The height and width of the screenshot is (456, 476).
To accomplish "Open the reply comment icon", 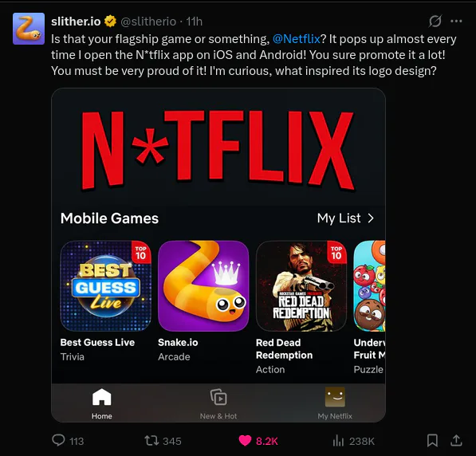I will click(x=58, y=440).
